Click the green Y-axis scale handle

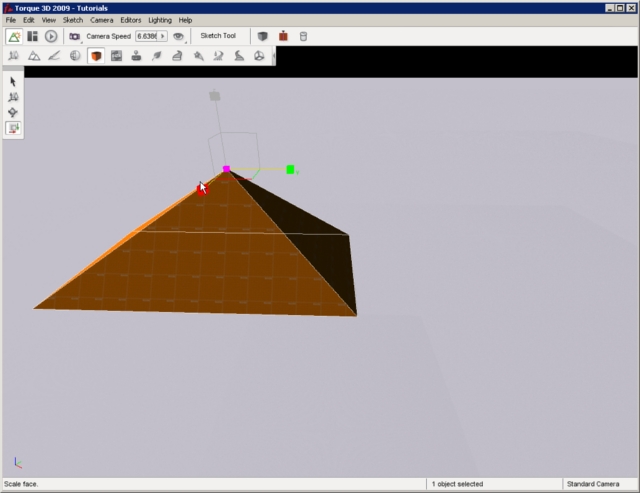(x=290, y=170)
